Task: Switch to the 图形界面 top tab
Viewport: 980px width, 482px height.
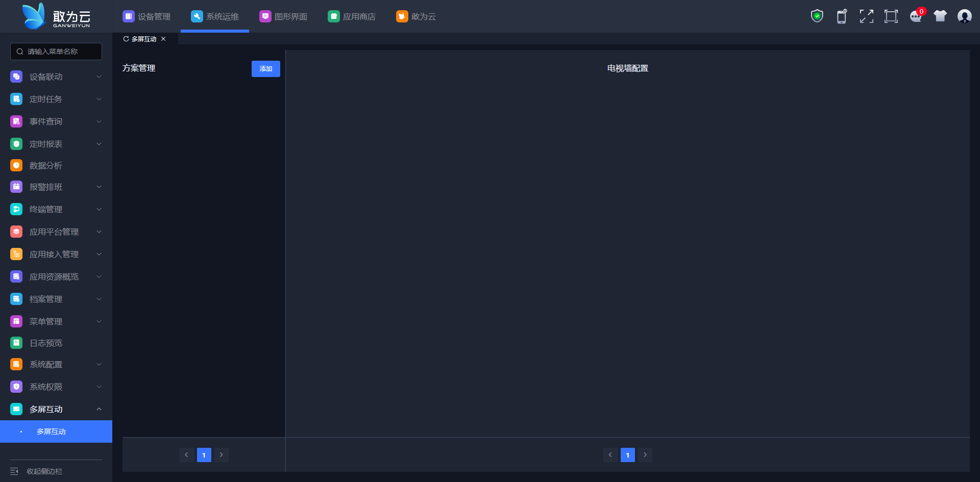Action: (283, 16)
